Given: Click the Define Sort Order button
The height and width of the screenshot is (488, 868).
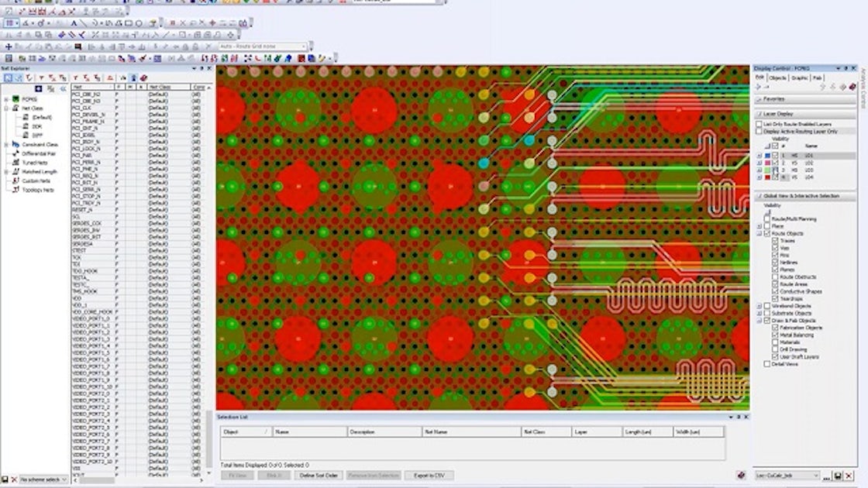Looking at the screenshot, I should coord(319,475).
